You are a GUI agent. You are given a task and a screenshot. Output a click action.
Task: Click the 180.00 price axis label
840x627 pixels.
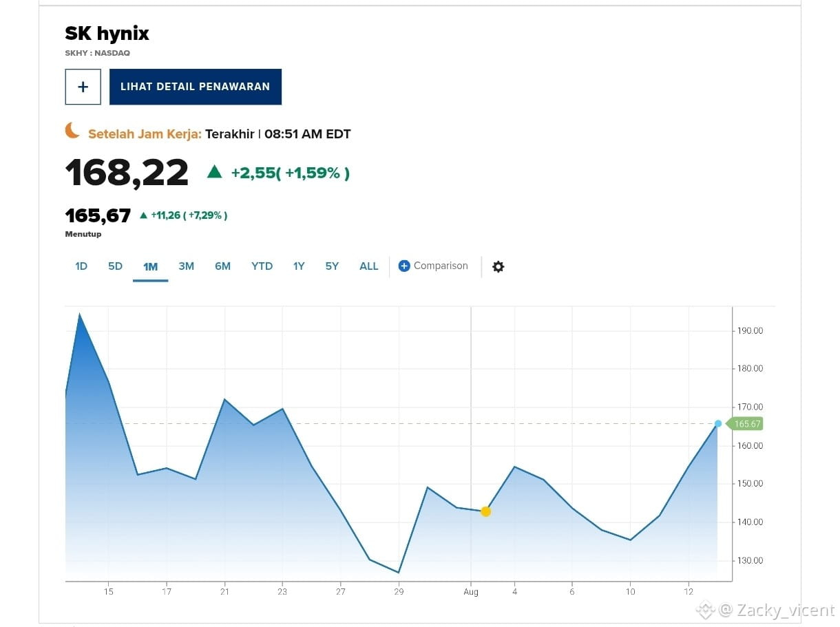click(750, 369)
